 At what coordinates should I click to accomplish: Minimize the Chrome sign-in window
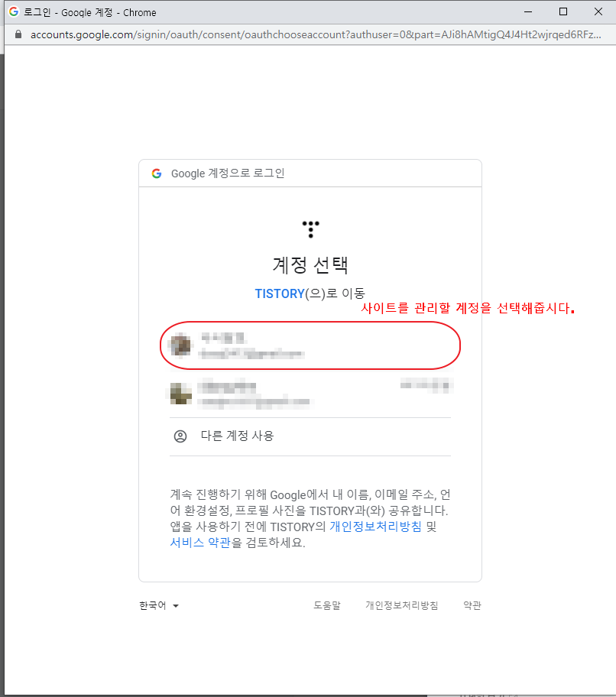coord(528,12)
